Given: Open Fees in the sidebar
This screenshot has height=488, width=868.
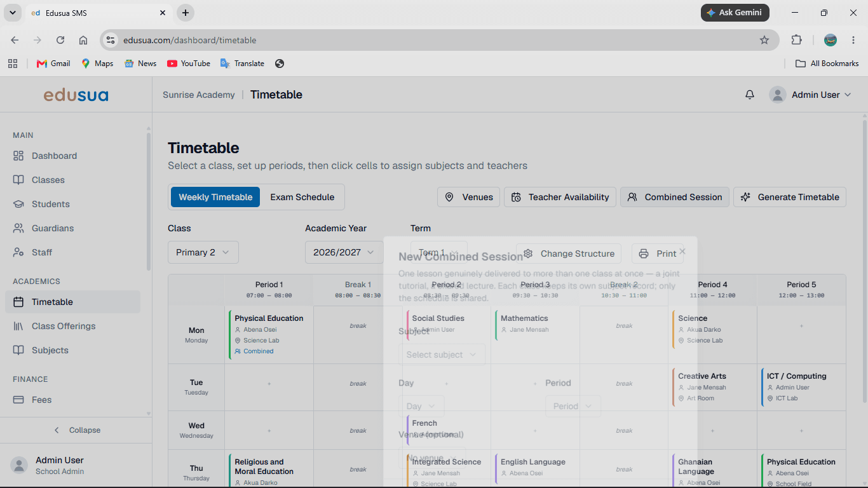Looking at the screenshot, I should point(72,400).
